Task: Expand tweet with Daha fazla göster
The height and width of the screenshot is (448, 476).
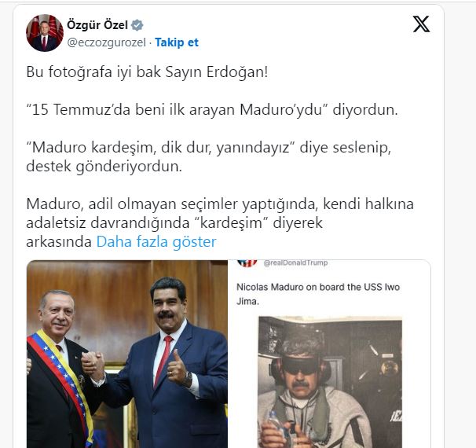Action: point(156,242)
